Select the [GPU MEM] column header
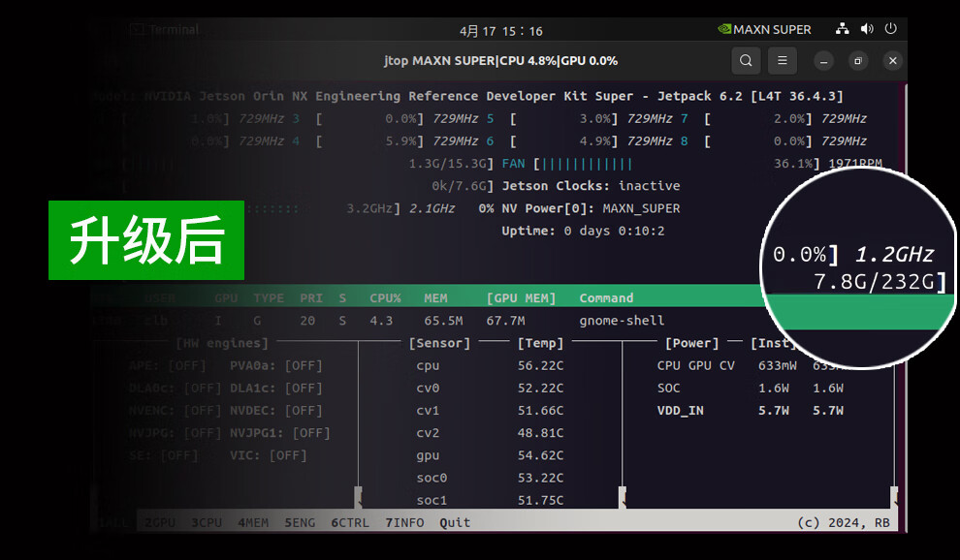The height and width of the screenshot is (560, 960). (521, 298)
